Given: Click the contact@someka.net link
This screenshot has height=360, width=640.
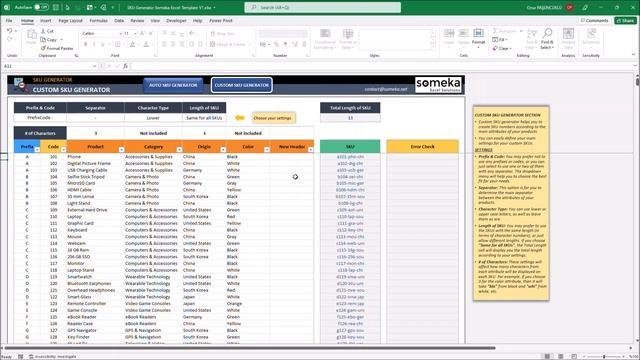Looking at the screenshot, I should click(386, 89).
